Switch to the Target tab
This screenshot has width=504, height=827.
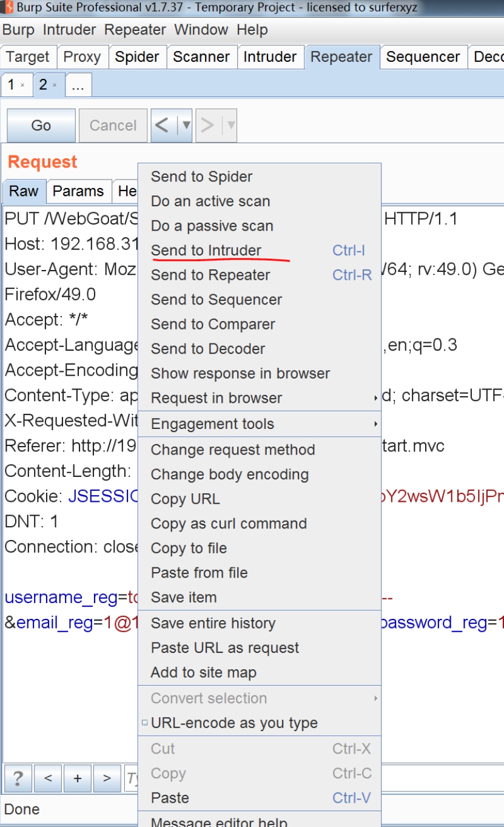point(28,57)
